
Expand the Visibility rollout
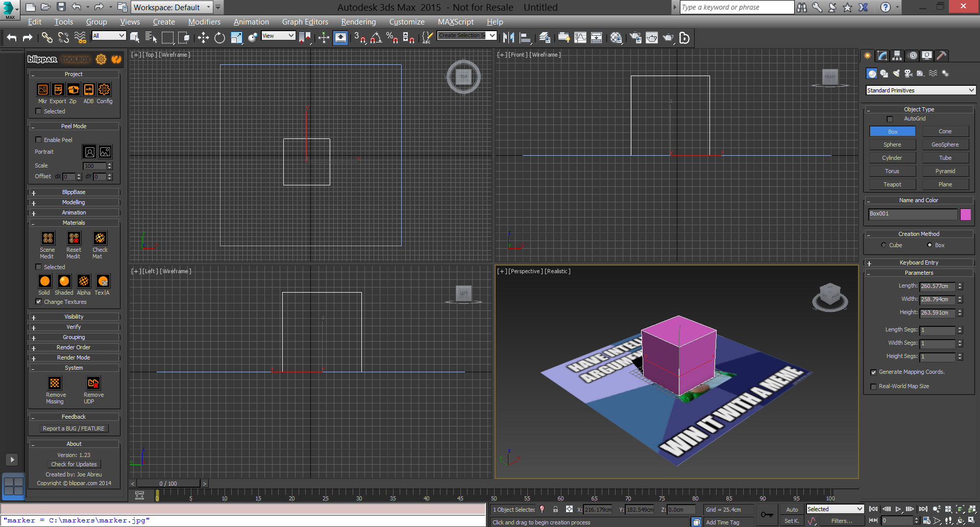point(74,317)
